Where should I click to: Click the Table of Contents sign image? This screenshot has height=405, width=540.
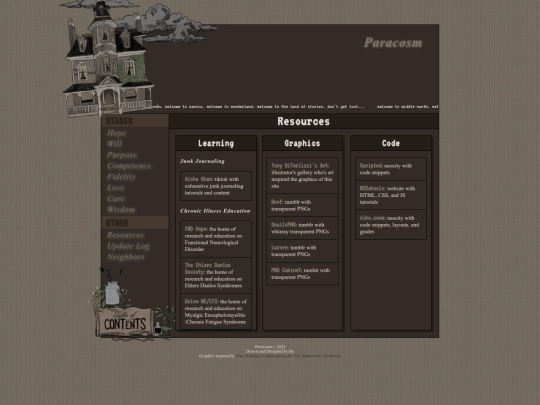125,321
